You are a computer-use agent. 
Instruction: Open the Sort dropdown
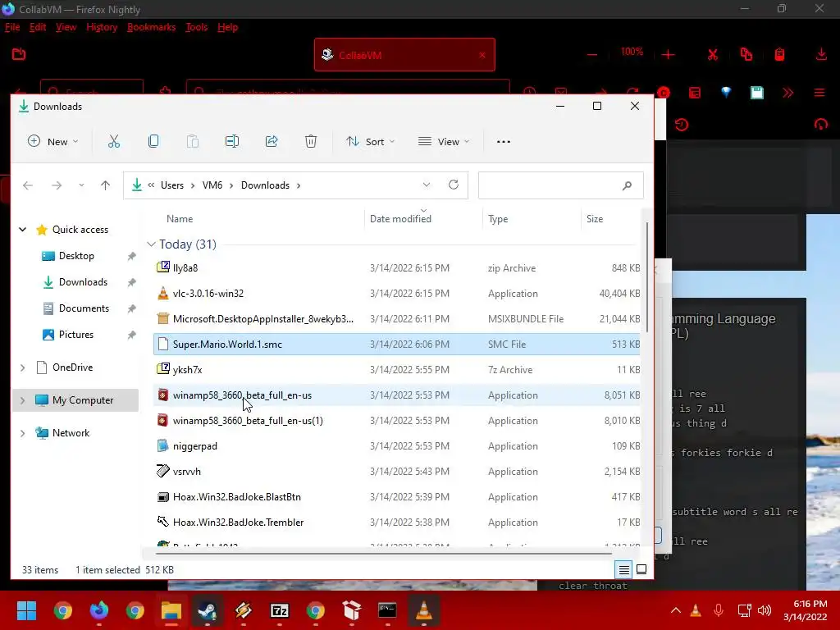point(370,141)
